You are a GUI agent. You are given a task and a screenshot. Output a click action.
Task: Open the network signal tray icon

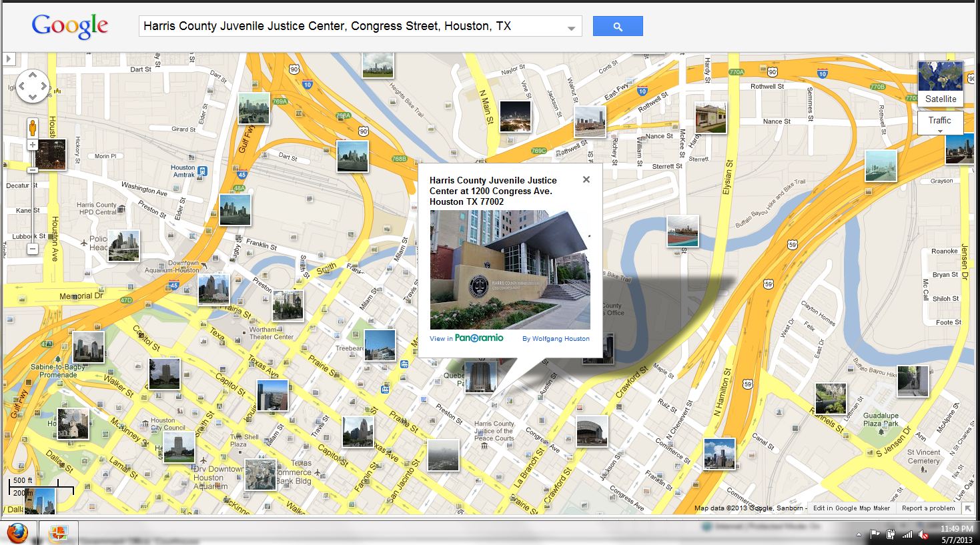coord(907,534)
